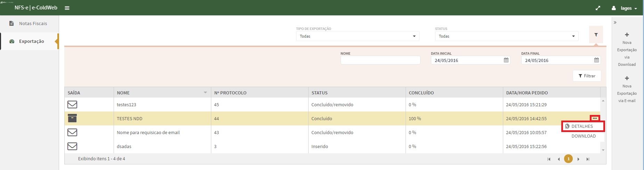Go to next page in pager
This screenshot has width=644, height=170.
point(578,159)
